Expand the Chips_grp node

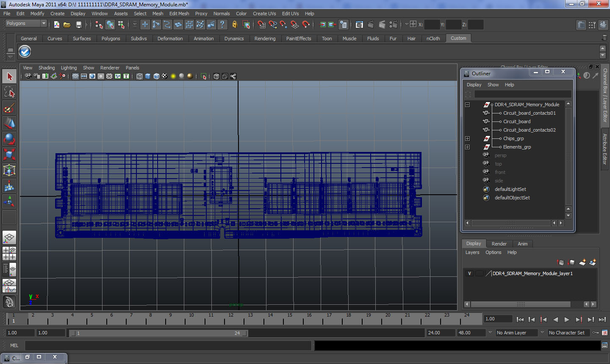coord(467,138)
